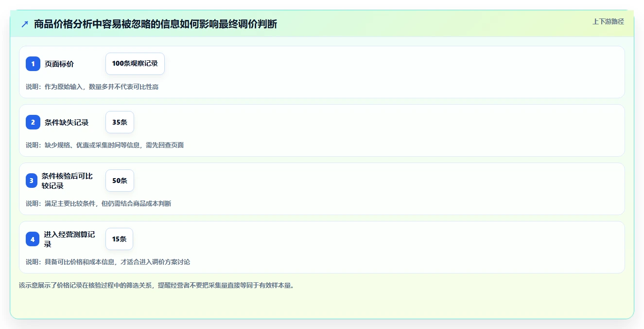Click the 条件核验后可比较记录 step label
The width and height of the screenshot is (644, 329).
(67, 181)
